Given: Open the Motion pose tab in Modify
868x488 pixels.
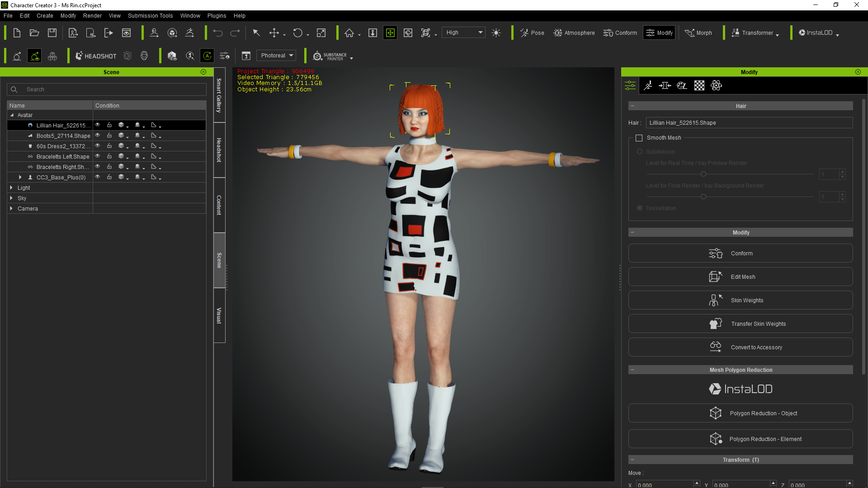Looking at the screenshot, I should click(648, 85).
